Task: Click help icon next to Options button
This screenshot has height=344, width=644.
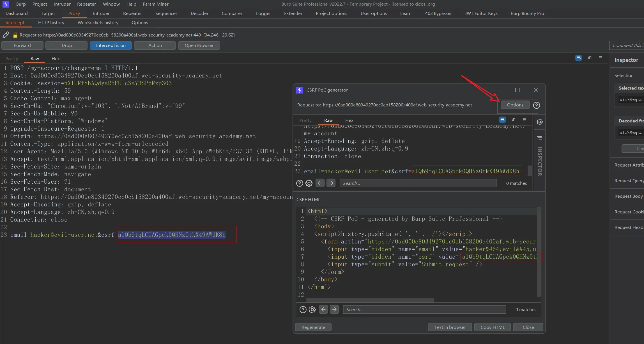Action: tap(536, 105)
